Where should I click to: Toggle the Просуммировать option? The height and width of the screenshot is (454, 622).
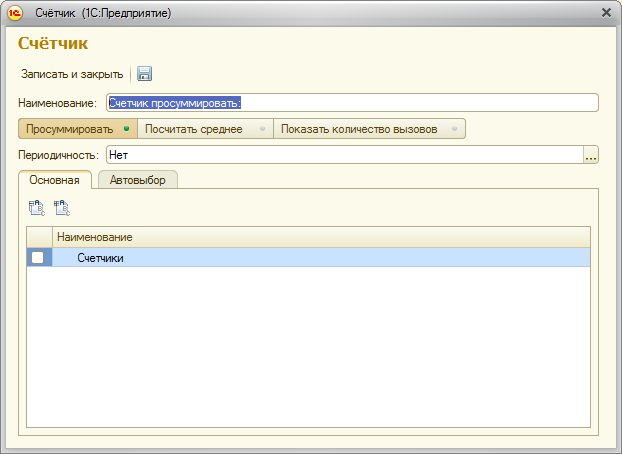point(76,129)
